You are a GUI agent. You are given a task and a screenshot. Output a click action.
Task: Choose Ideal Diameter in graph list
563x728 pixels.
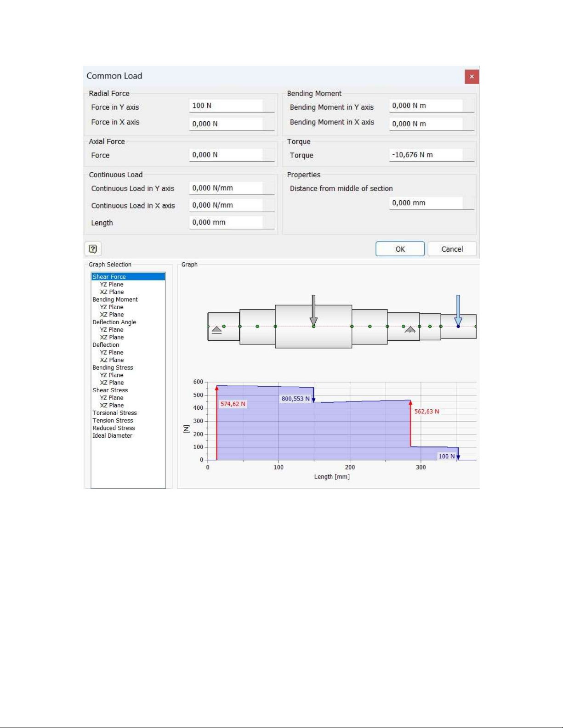click(112, 436)
